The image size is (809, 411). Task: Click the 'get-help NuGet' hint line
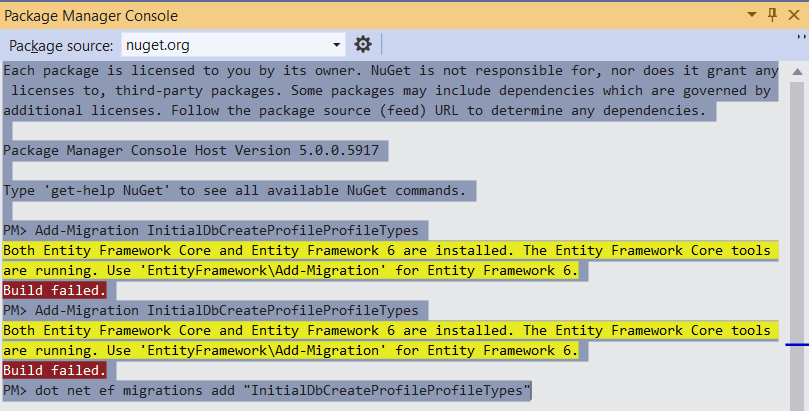[x=235, y=190]
